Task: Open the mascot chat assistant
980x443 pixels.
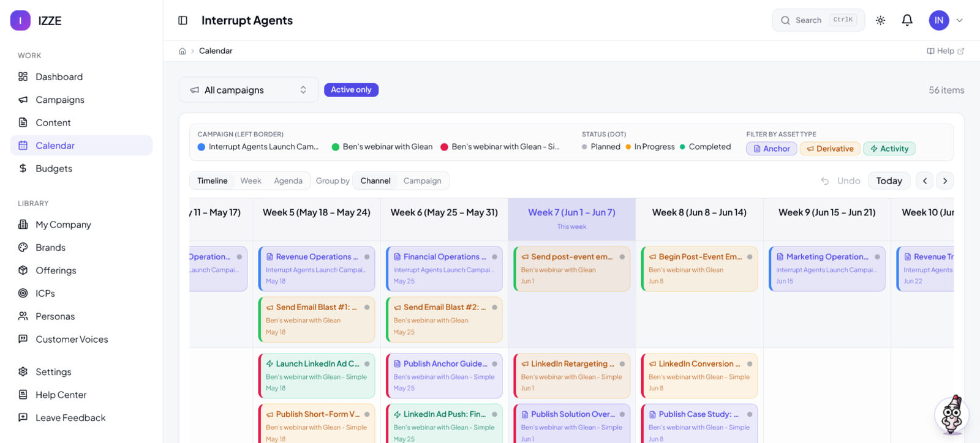Action: (952, 415)
